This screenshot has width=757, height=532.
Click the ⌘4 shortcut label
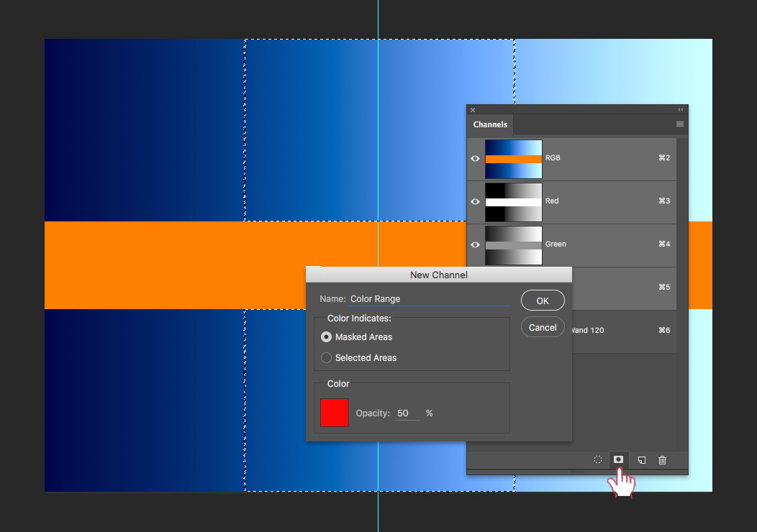click(664, 244)
